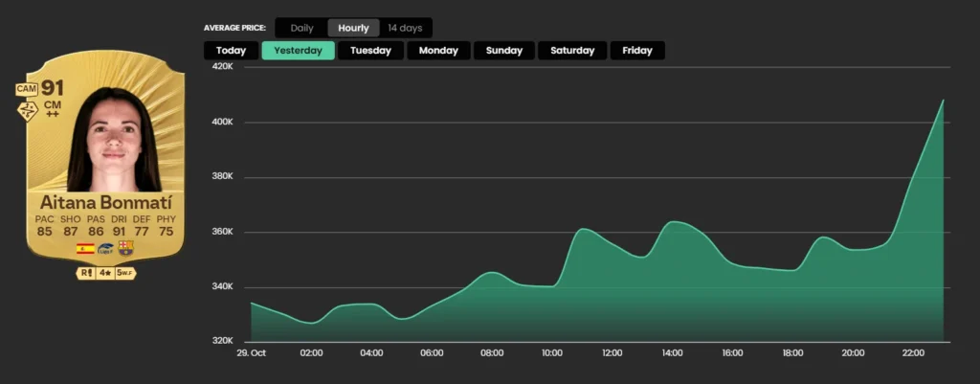Viewport: 980px width, 384px height.
Task: Switch average price to Daily
Action: coord(301,28)
